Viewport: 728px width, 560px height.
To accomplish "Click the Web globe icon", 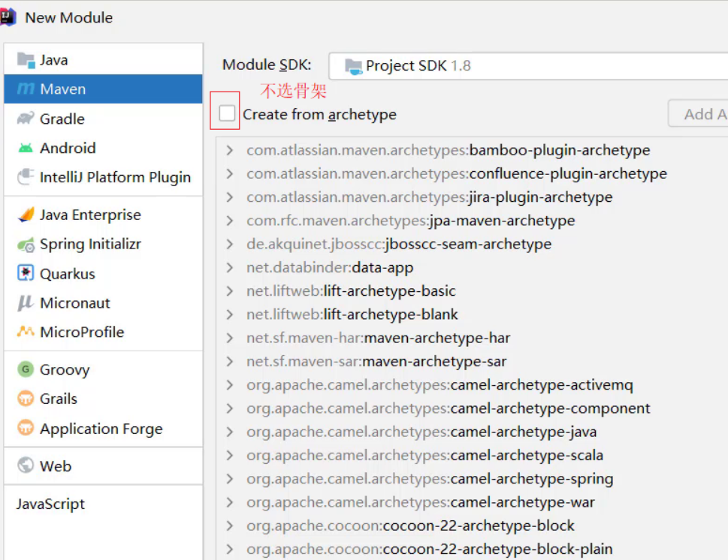I will click(x=26, y=465).
